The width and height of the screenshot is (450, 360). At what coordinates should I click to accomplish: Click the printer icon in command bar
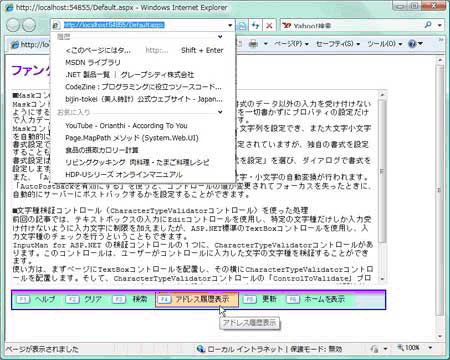(253, 44)
